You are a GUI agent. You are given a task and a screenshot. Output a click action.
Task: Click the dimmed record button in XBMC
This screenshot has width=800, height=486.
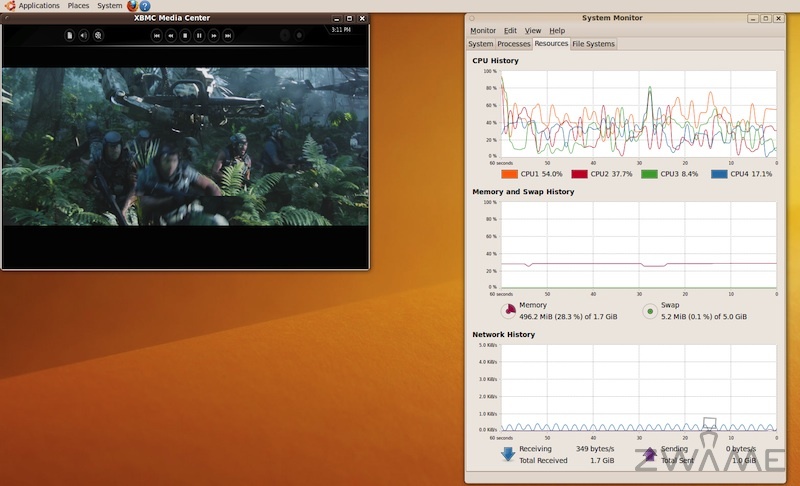(299, 35)
